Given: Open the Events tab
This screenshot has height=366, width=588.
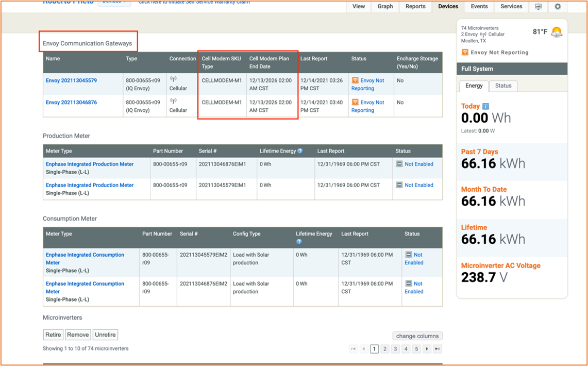Looking at the screenshot, I should [479, 7].
